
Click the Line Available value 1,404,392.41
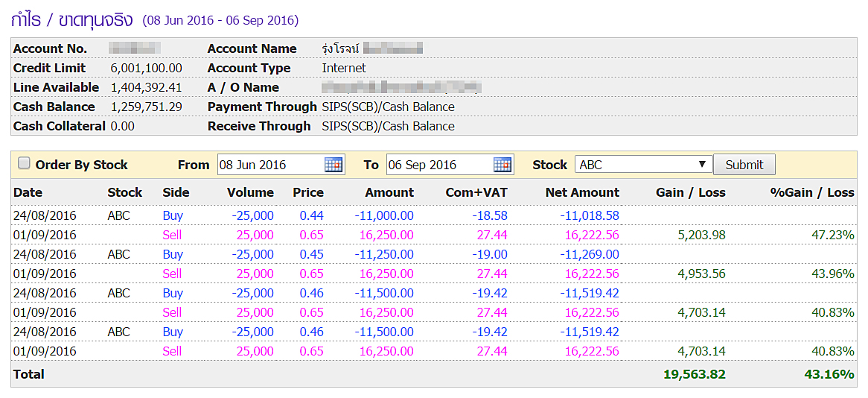146,87
